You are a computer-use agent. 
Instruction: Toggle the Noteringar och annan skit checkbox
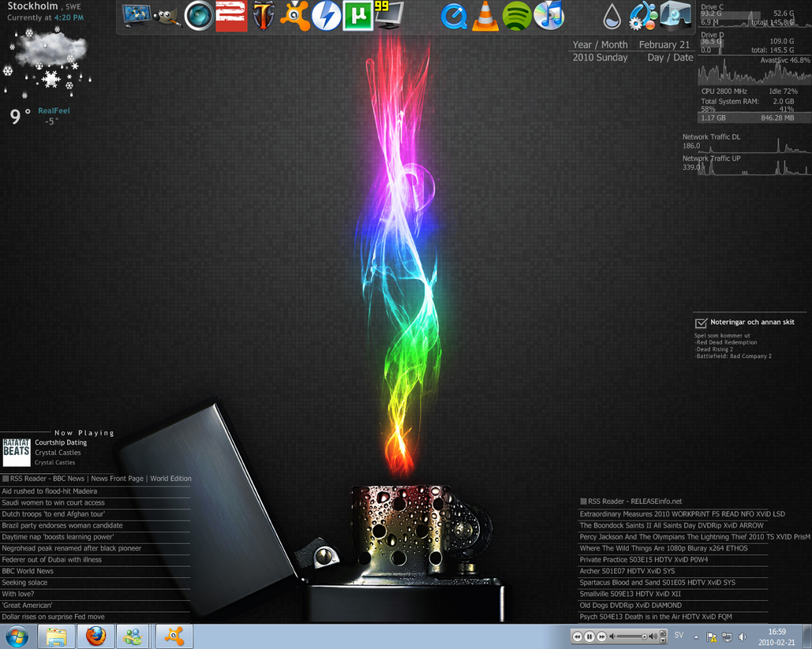click(x=701, y=323)
